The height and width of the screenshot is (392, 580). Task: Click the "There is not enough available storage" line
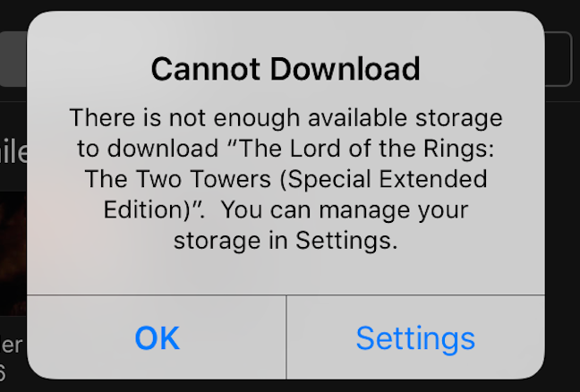(x=286, y=118)
